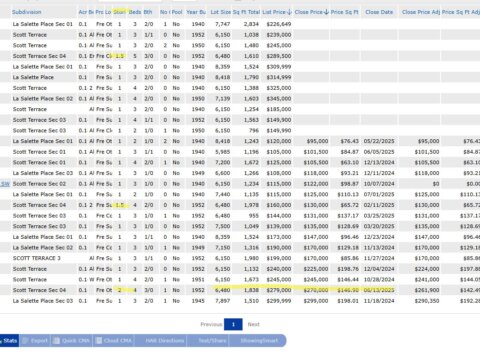The height and width of the screenshot is (360, 480).
Task: Sort by Close Date column
Action: pos(379,12)
